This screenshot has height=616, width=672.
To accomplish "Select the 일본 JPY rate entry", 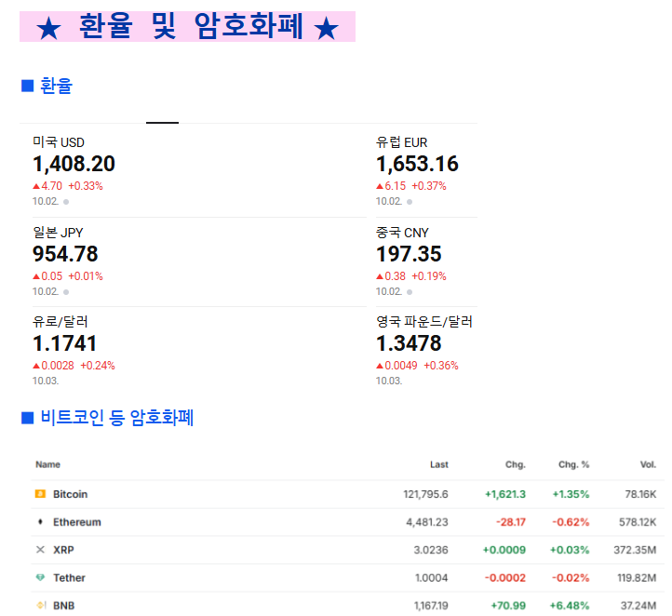I will pos(65,253).
